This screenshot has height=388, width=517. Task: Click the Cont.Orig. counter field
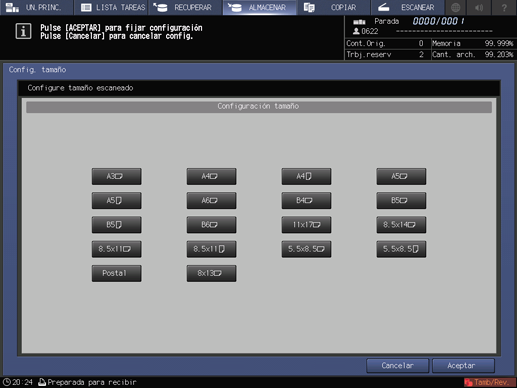385,44
